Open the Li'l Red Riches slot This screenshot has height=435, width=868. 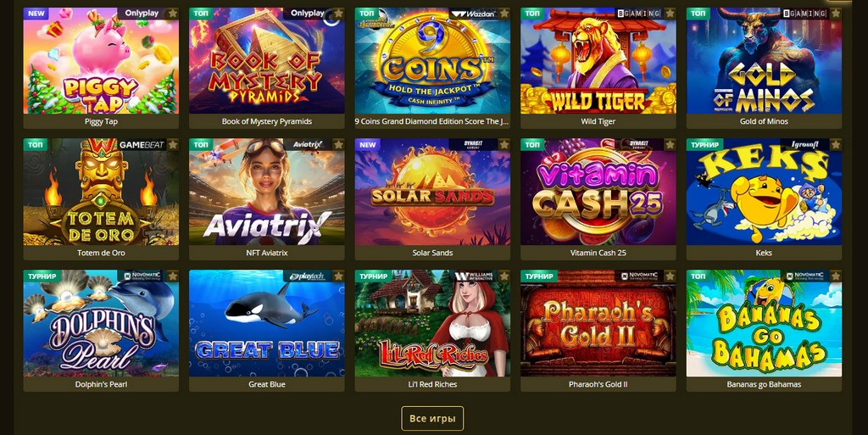coord(432,323)
